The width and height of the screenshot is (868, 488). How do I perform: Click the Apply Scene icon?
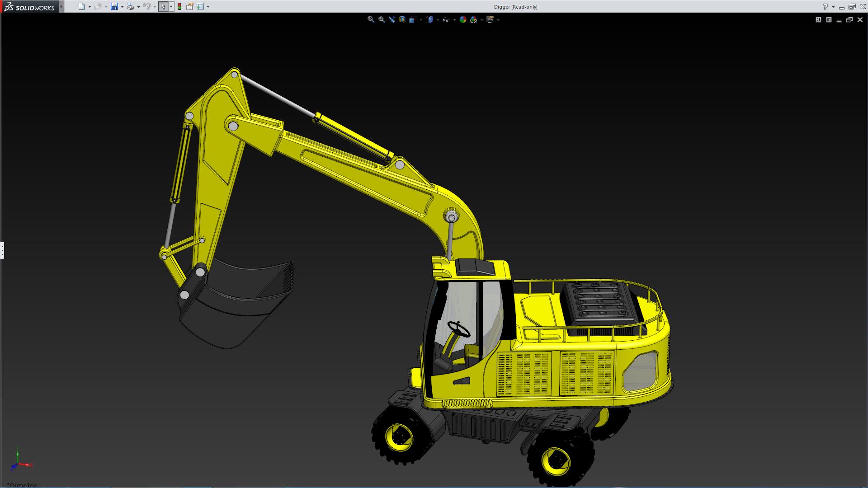pyautogui.click(x=473, y=19)
